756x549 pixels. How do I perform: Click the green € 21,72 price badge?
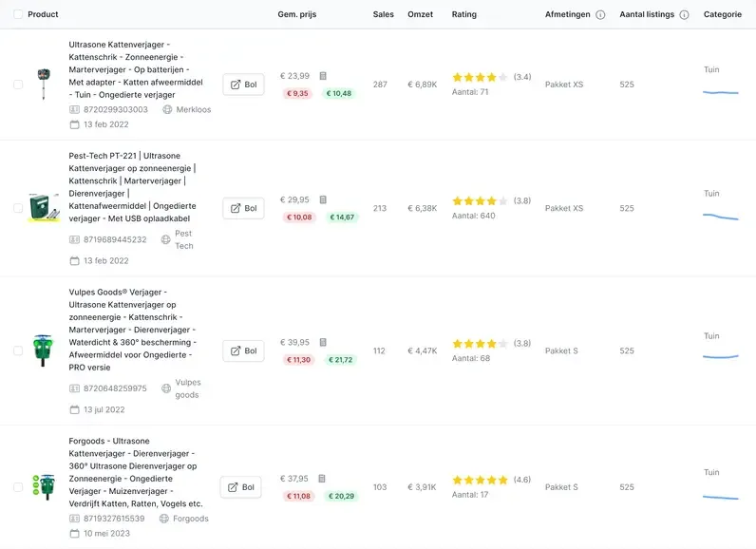pyautogui.click(x=340, y=360)
